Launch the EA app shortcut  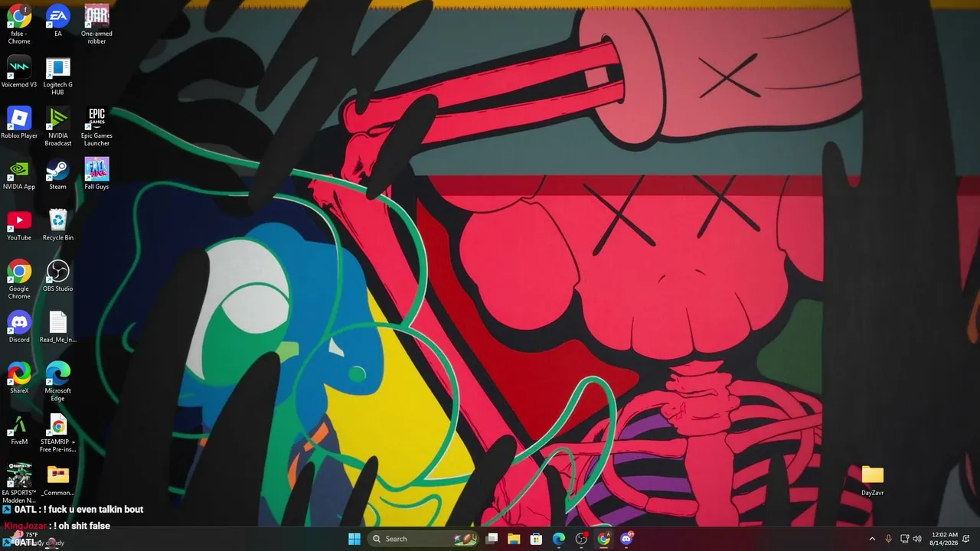[x=58, y=21]
